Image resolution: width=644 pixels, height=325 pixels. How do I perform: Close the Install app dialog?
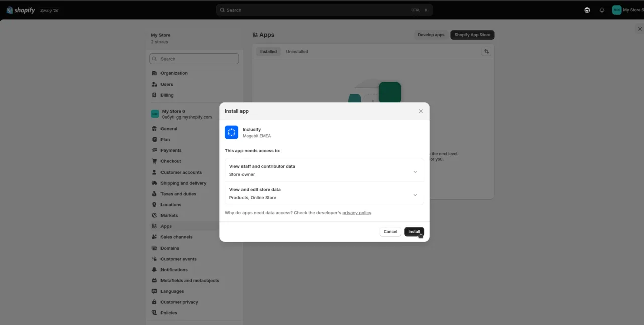tap(421, 111)
